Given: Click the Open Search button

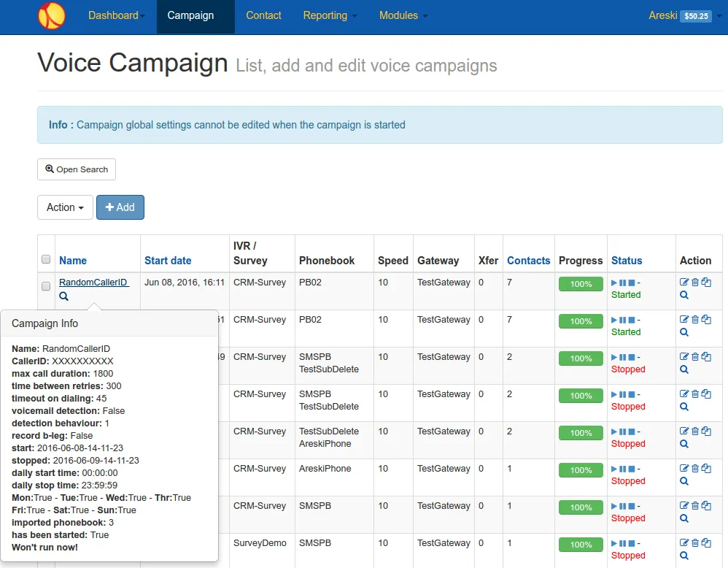Looking at the screenshot, I should (x=77, y=169).
